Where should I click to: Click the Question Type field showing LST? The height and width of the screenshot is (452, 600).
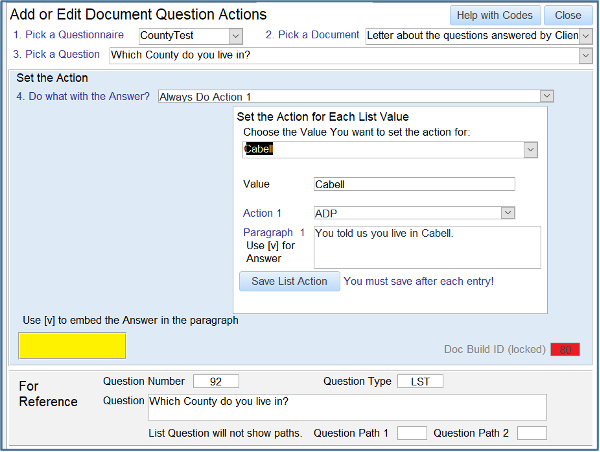[x=420, y=382]
